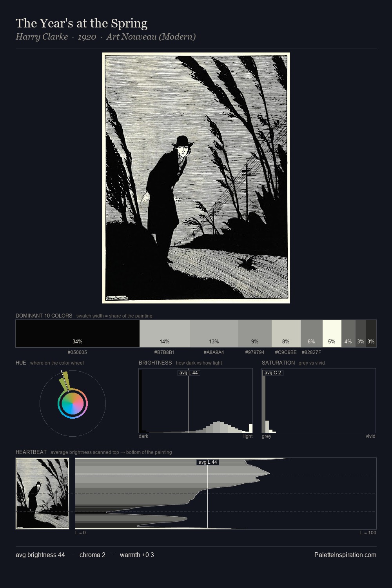Click the "avg C 2" label
This screenshot has height=588, width=392.
coord(273,373)
